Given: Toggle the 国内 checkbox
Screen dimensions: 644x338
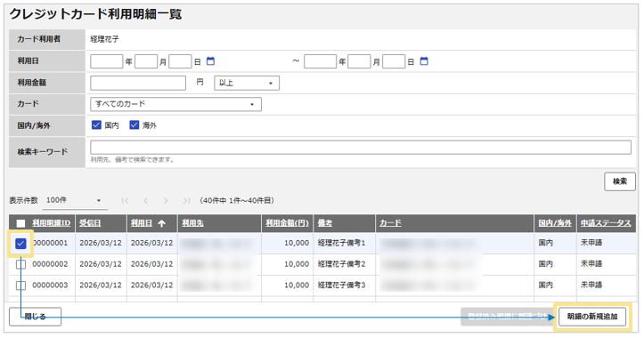Looking at the screenshot, I should pos(96,125).
